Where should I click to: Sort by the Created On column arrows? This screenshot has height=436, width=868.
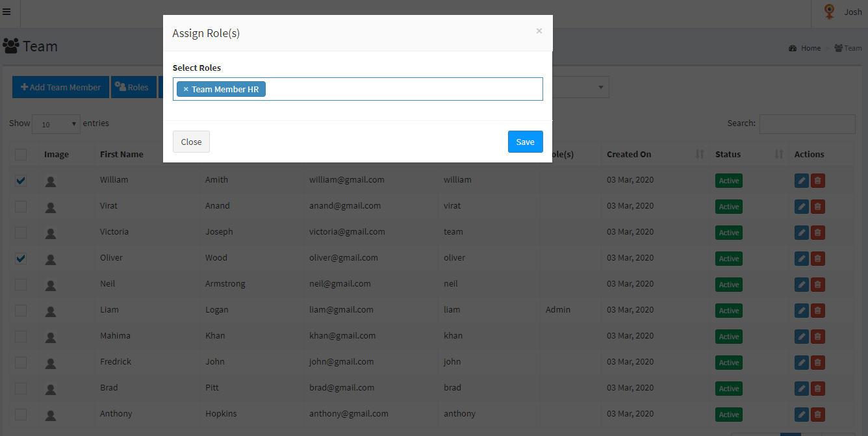pos(700,154)
